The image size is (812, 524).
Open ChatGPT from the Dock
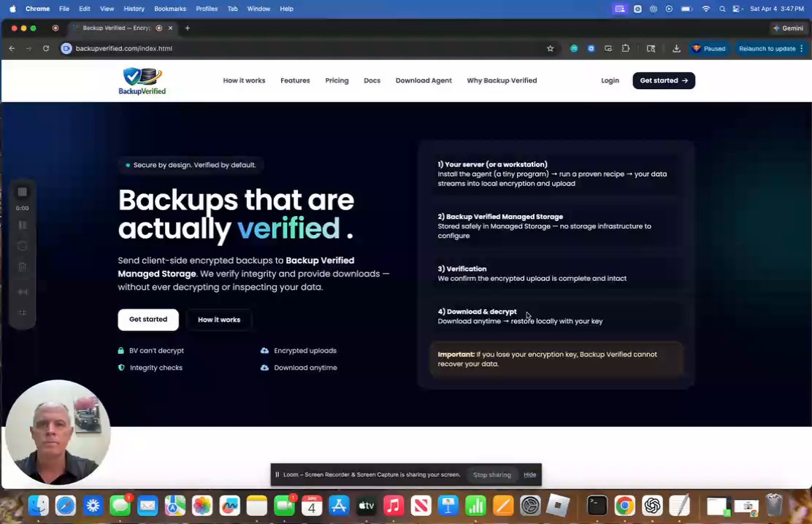click(x=653, y=505)
